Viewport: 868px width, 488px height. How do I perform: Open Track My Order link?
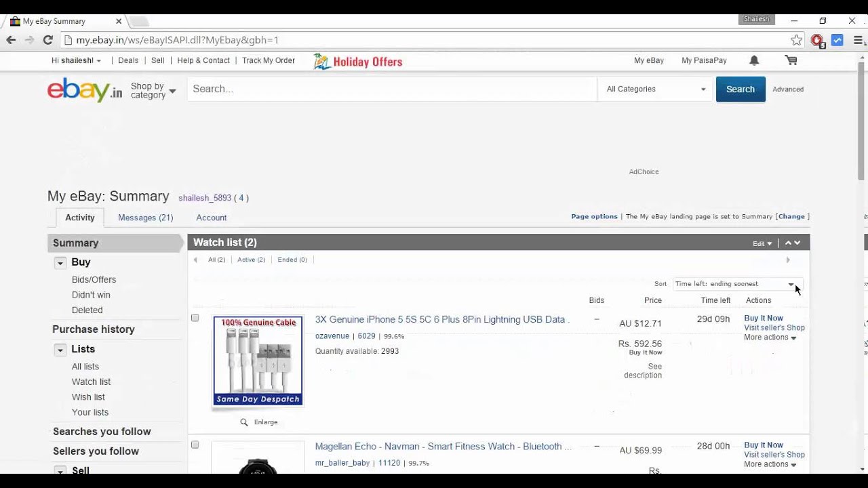click(x=269, y=60)
